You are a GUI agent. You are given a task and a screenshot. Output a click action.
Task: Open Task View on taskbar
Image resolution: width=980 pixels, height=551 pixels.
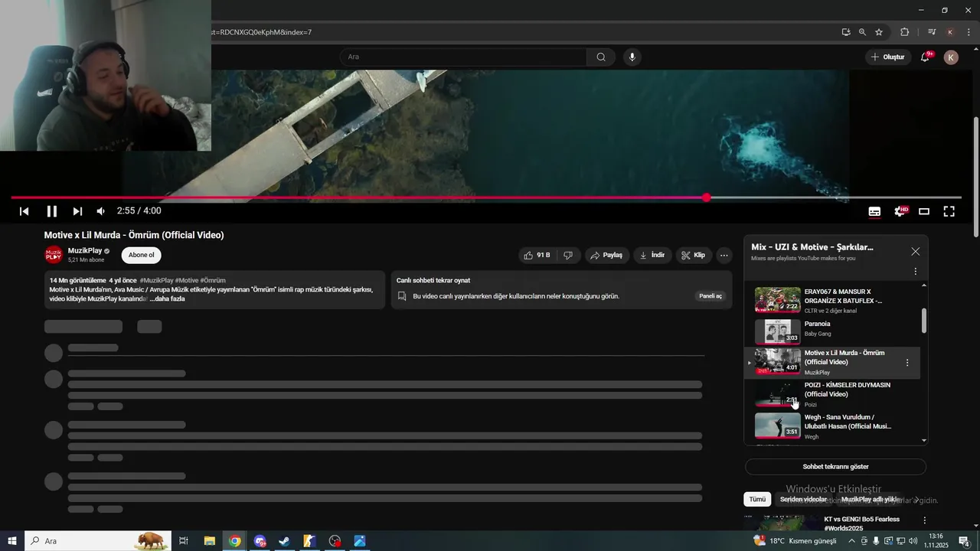tap(184, 541)
